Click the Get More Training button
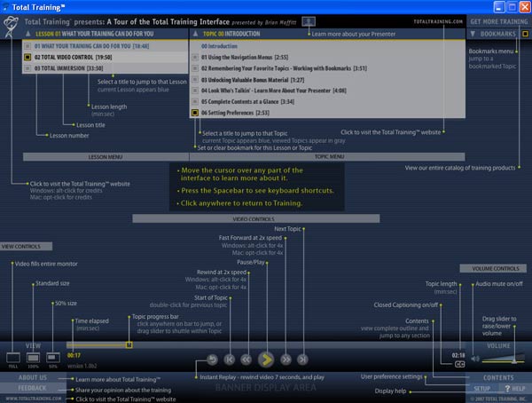 tap(498, 20)
